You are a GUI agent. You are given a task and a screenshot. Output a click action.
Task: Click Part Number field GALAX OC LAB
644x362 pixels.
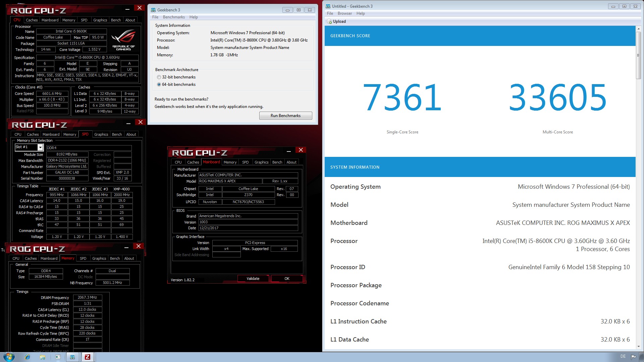[x=67, y=172]
